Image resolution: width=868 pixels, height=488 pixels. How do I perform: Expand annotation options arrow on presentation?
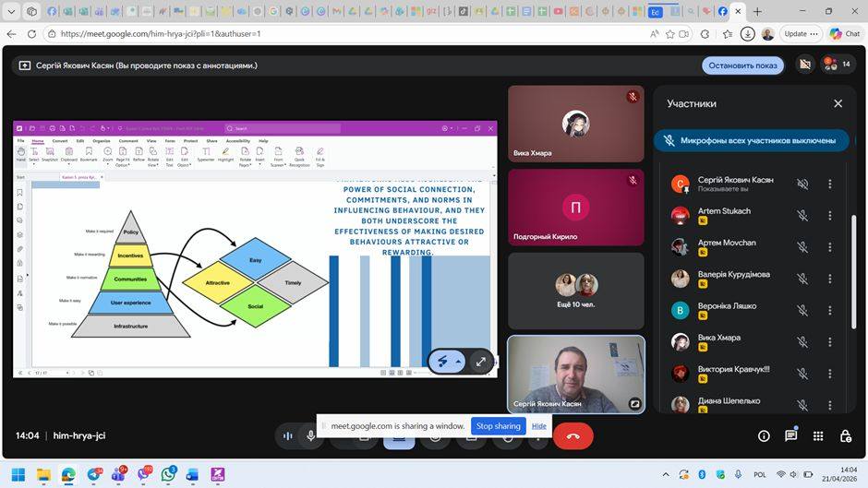click(458, 362)
